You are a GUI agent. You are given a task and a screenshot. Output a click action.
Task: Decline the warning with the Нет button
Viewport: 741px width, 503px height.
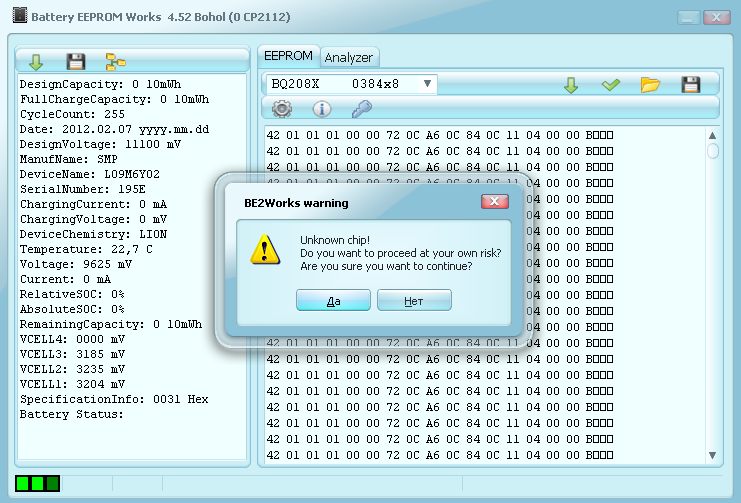[414, 300]
